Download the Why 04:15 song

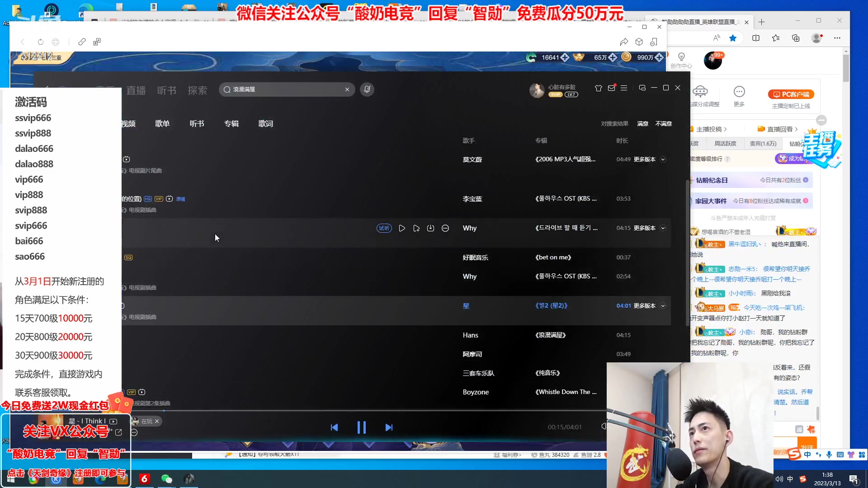coord(430,228)
